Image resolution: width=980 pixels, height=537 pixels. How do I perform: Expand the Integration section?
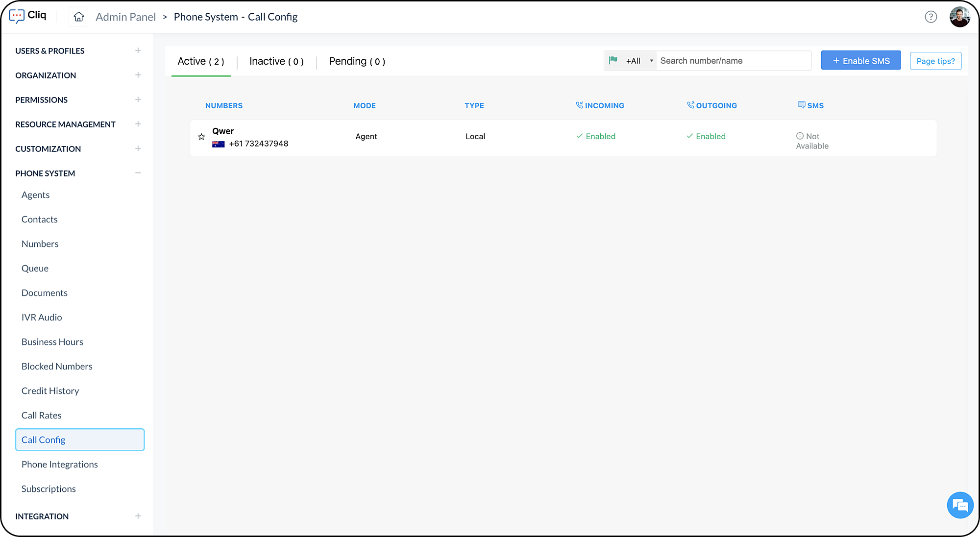tap(138, 516)
